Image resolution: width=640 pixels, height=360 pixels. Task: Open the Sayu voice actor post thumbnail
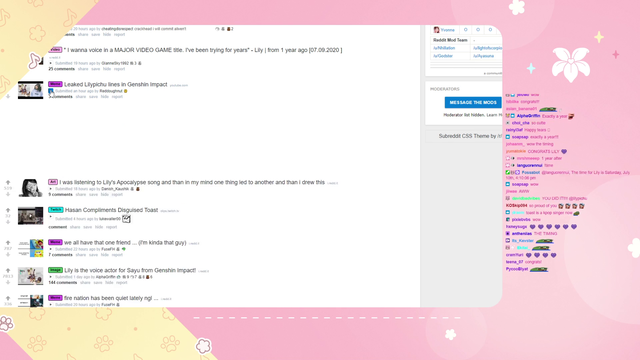click(x=30, y=276)
